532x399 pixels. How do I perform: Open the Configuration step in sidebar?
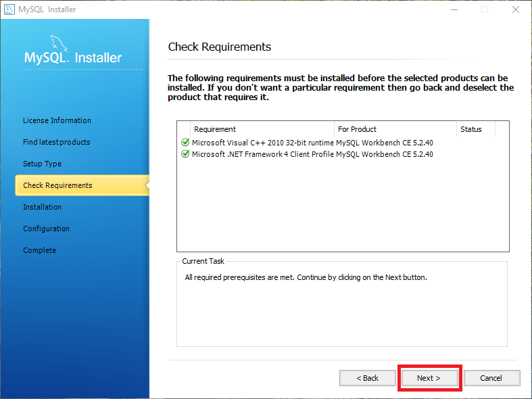pyautogui.click(x=46, y=229)
